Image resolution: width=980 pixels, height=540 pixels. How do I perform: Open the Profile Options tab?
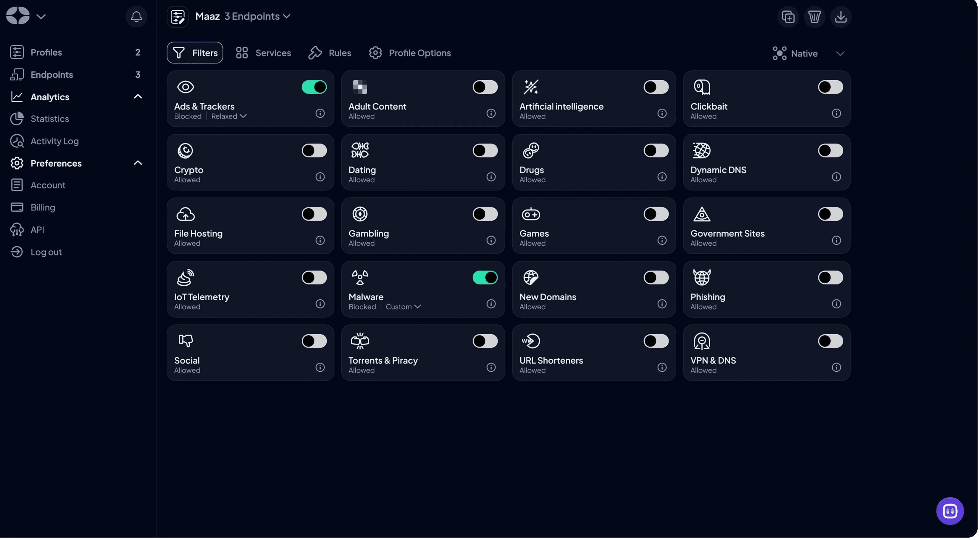pyautogui.click(x=410, y=53)
